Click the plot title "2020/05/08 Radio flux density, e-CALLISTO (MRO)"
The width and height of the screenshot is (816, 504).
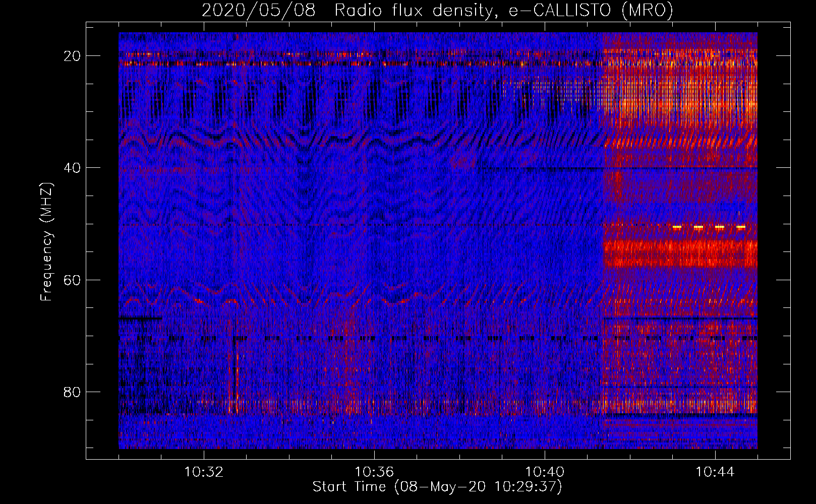437,10
